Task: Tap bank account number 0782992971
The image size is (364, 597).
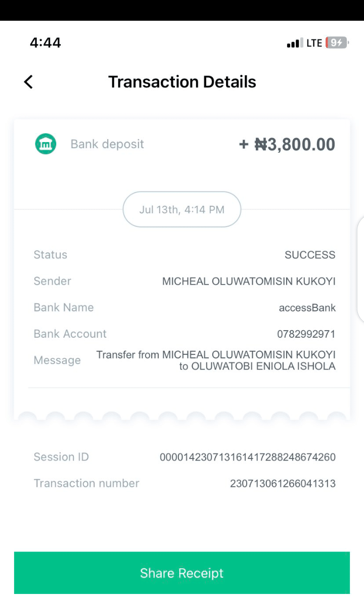Action: 306,334
